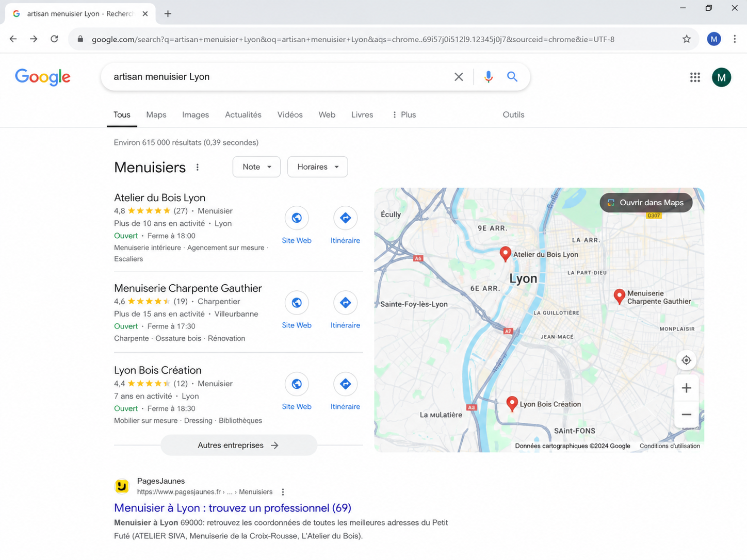Viewport: 747px width, 560px height.
Task: Click the browser address bar URL
Action: (353, 39)
